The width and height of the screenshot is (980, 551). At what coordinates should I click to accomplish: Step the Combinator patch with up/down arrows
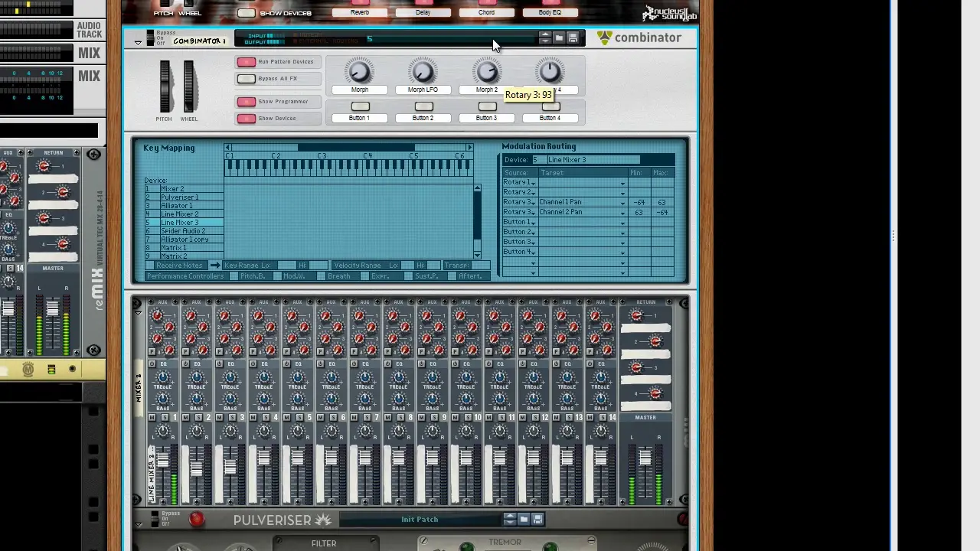pyautogui.click(x=544, y=37)
